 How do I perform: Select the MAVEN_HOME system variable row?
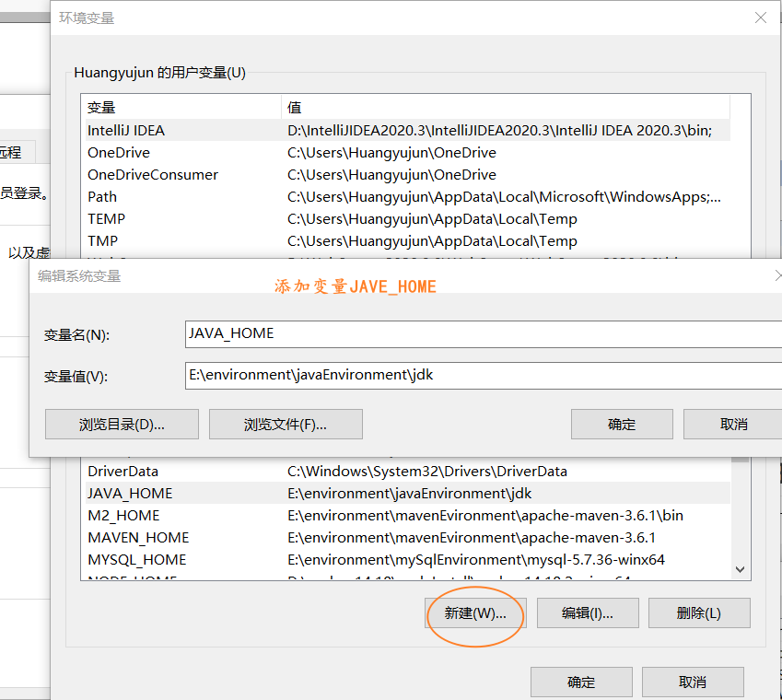coord(407,538)
